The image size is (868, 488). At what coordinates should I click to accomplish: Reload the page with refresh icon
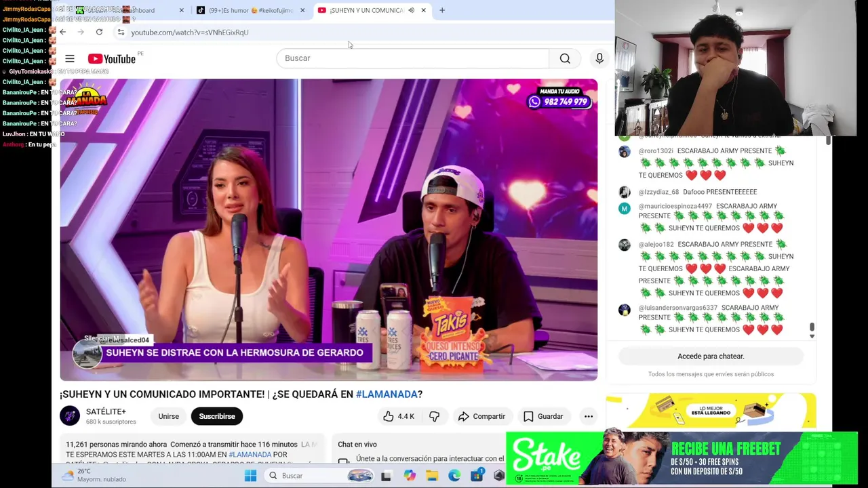pos(99,32)
